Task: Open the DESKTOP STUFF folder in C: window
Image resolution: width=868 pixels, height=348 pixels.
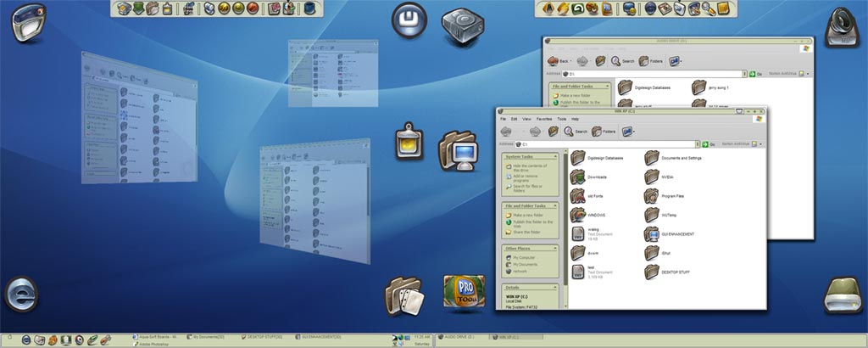Action: point(668,272)
